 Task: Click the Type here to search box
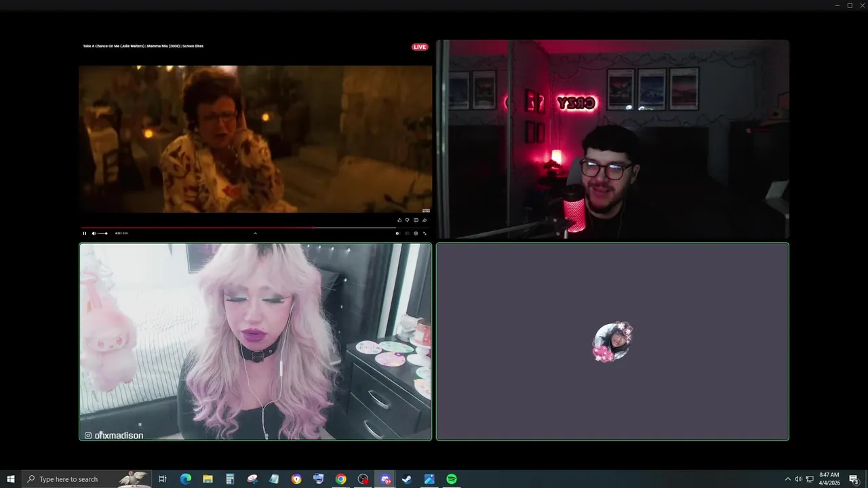(x=87, y=479)
